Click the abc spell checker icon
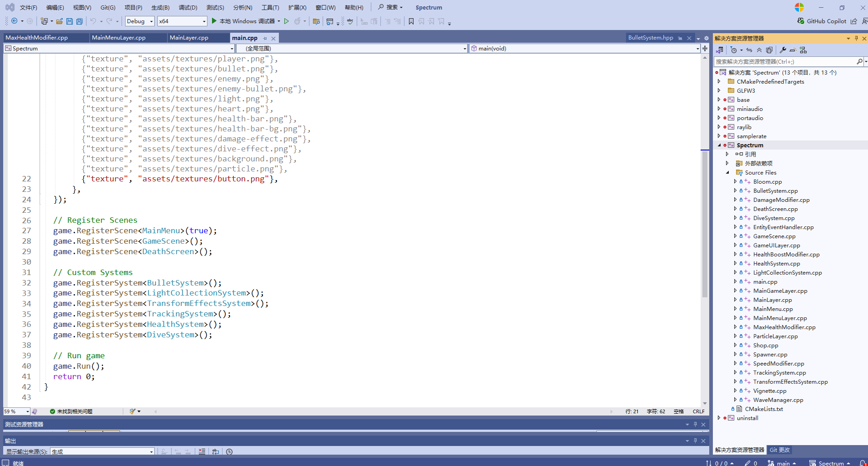 point(350,21)
